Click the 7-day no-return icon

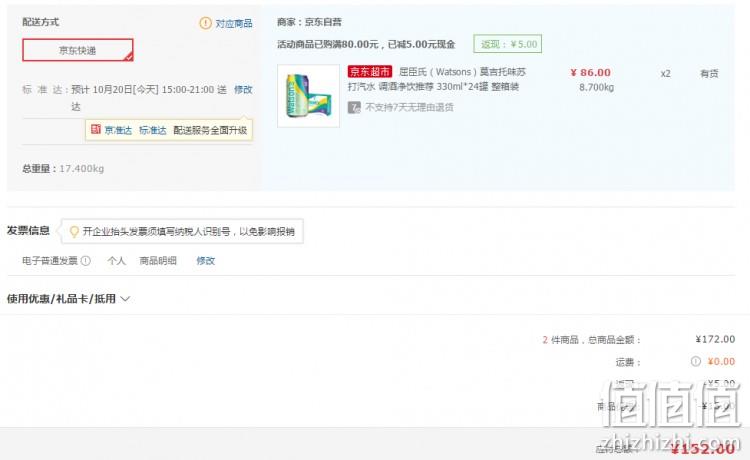[x=354, y=107]
